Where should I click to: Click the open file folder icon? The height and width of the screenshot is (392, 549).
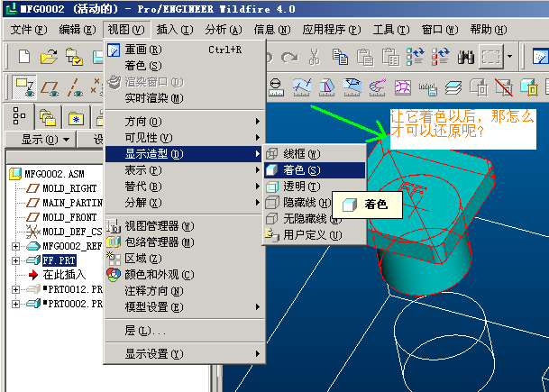[x=49, y=57]
